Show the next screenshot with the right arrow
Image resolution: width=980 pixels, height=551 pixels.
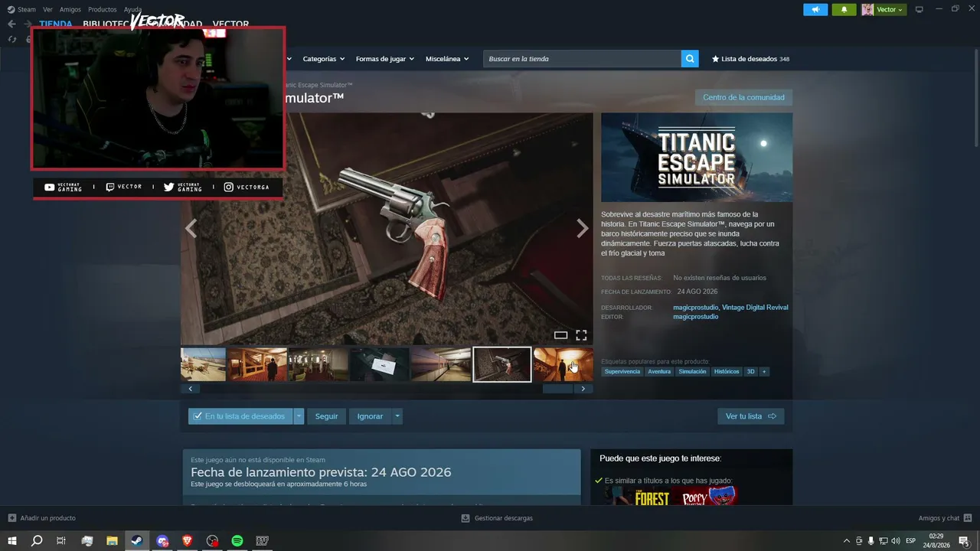[x=583, y=228]
